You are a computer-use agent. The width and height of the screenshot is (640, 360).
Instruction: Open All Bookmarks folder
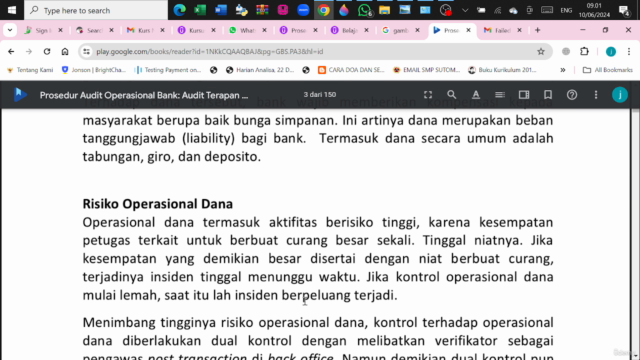(x=608, y=70)
